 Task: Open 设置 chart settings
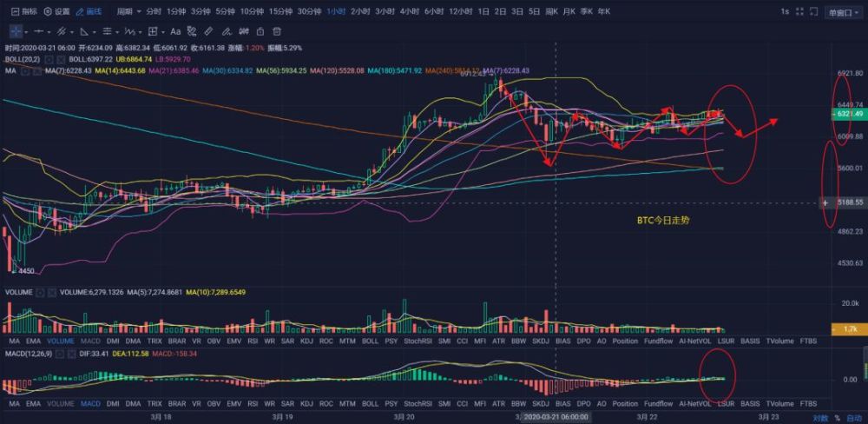tap(57, 11)
